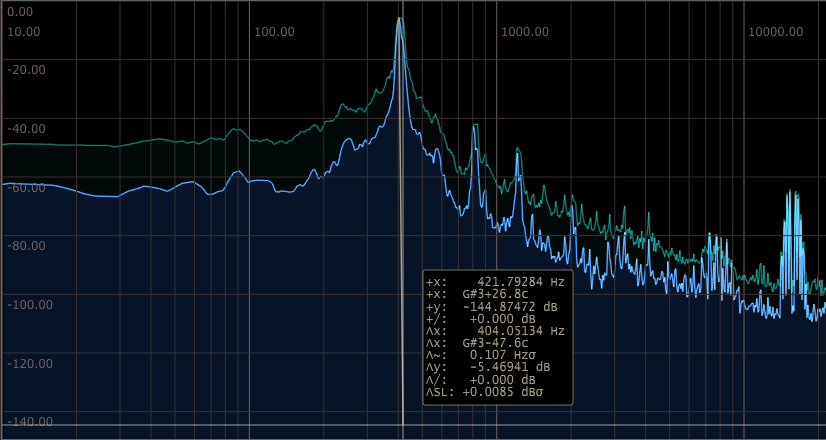The image size is (826, 440).
Task: Click the 10.00 frequency axis label
Action: coord(23,32)
